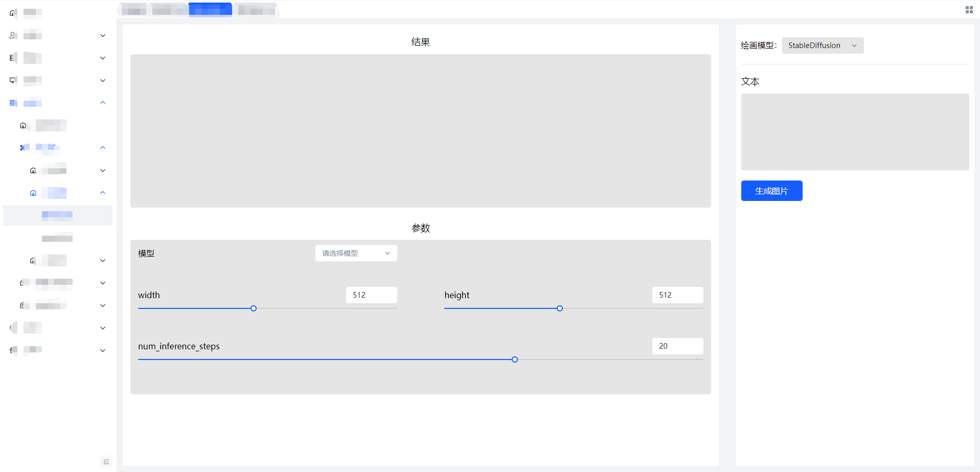Select the highlighted active sidebar submenu entry
Screen dimensions: 980x472
[x=58, y=215]
